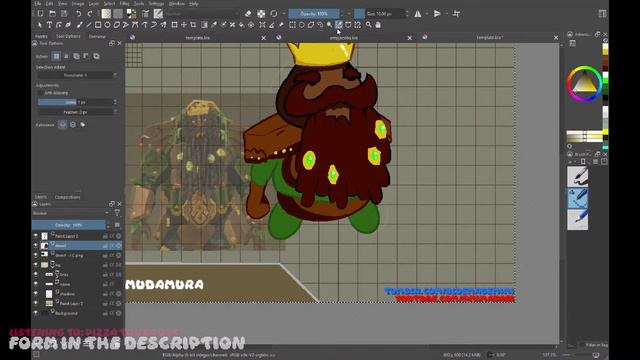
Task: Switch to the Tool Options tab
Action: [68, 36]
